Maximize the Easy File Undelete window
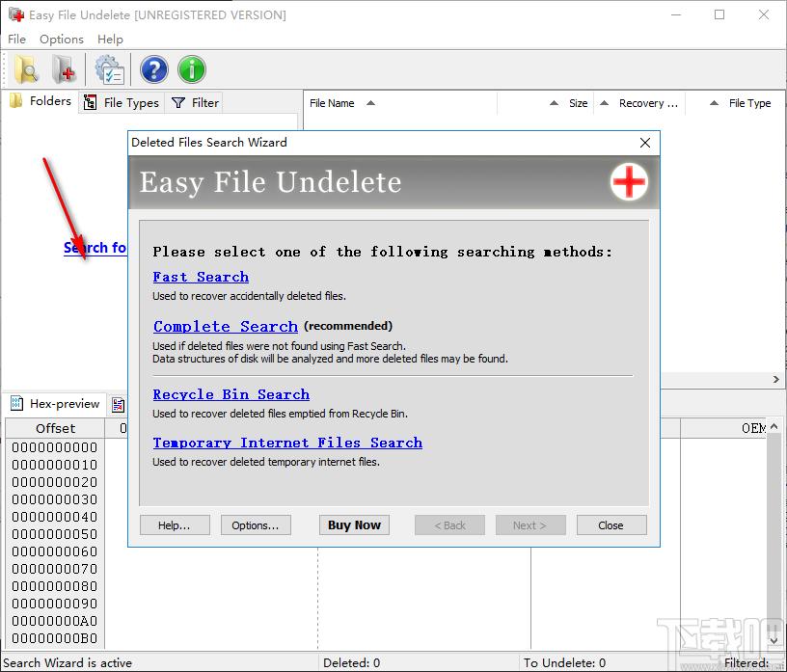This screenshot has width=787, height=672. tap(719, 14)
